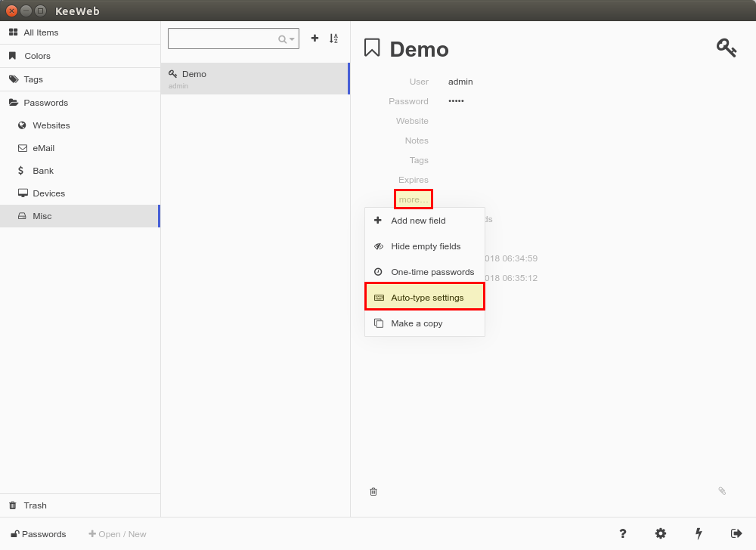Delete the entry with trash icon
This screenshot has width=756, height=550.
click(x=373, y=492)
